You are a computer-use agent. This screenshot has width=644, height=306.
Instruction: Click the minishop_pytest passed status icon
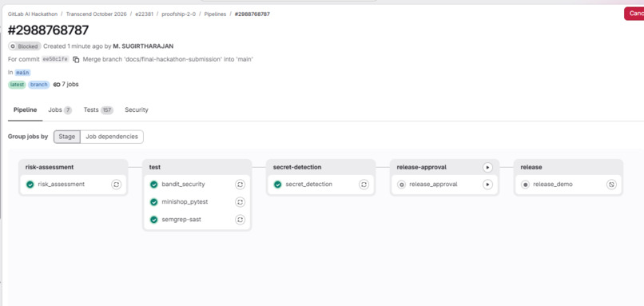[154, 202]
